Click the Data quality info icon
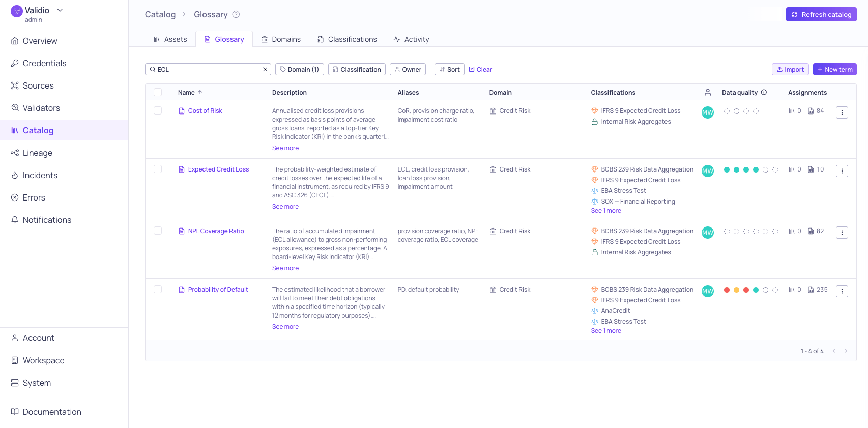 (x=764, y=92)
